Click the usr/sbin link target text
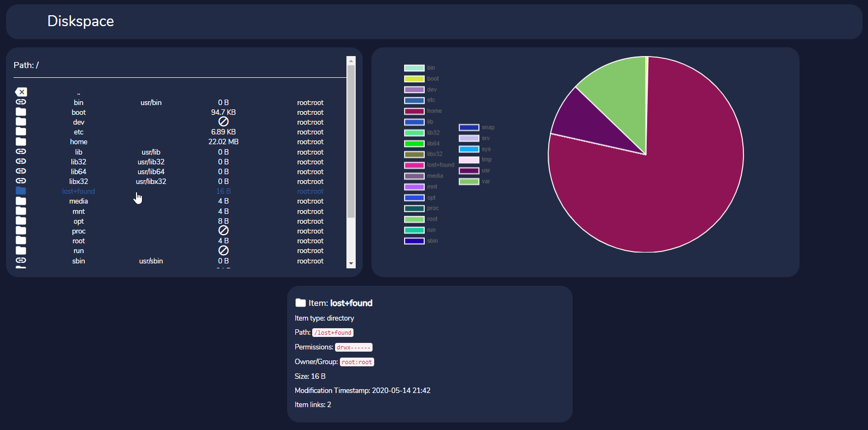Image resolution: width=868 pixels, height=430 pixels. 151,261
